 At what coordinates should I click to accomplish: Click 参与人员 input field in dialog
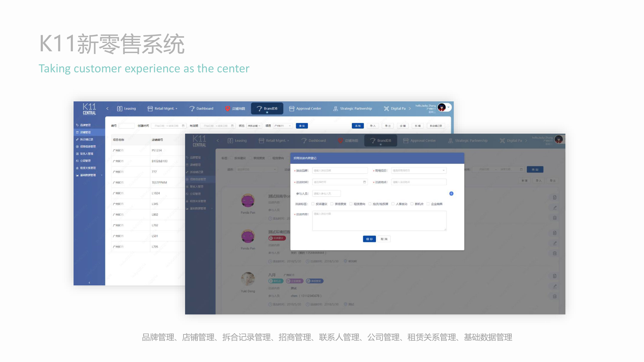[x=326, y=193]
